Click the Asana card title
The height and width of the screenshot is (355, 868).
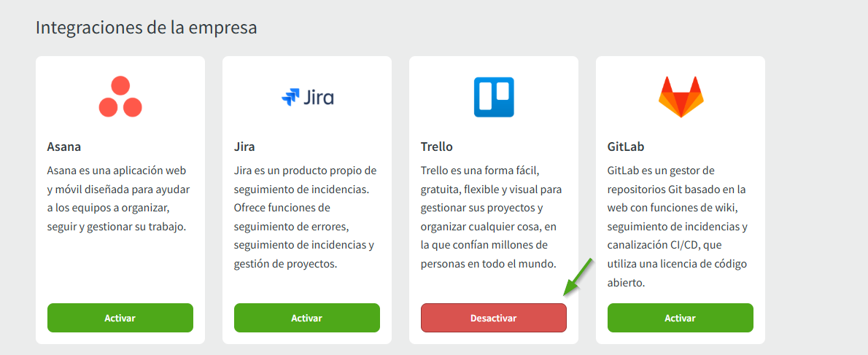(x=64, y=147)
